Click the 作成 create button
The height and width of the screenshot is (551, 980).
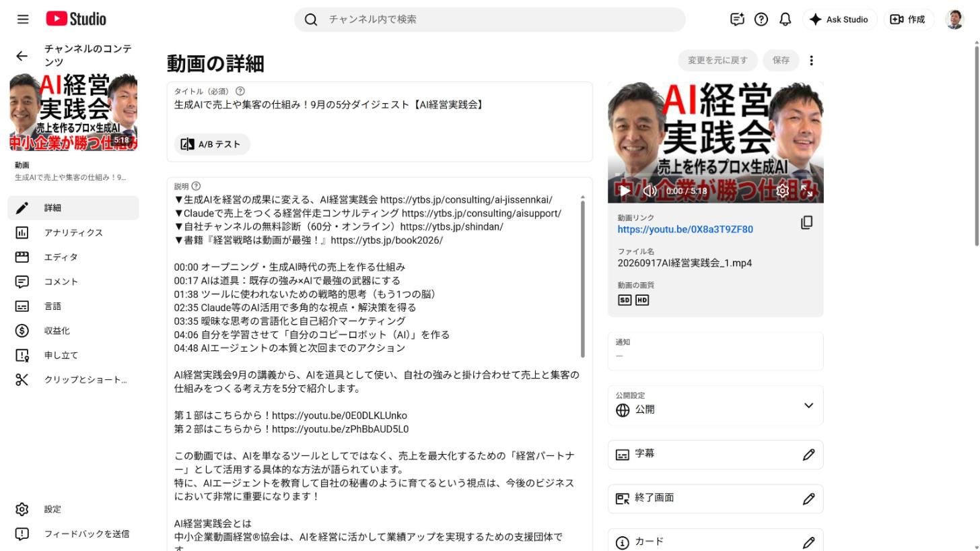[x=908, y=20]
